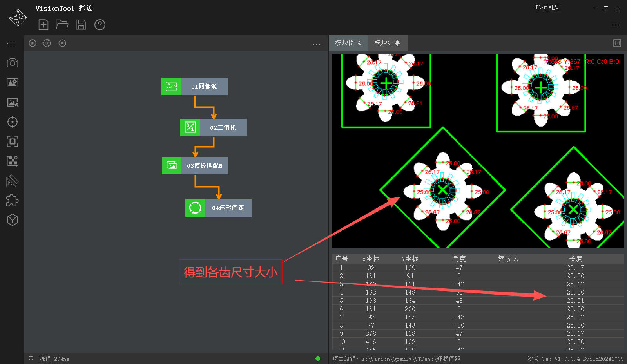Click the 序号 column header
The height and width of the screenshot is (364, 627).
click(341, 259)
